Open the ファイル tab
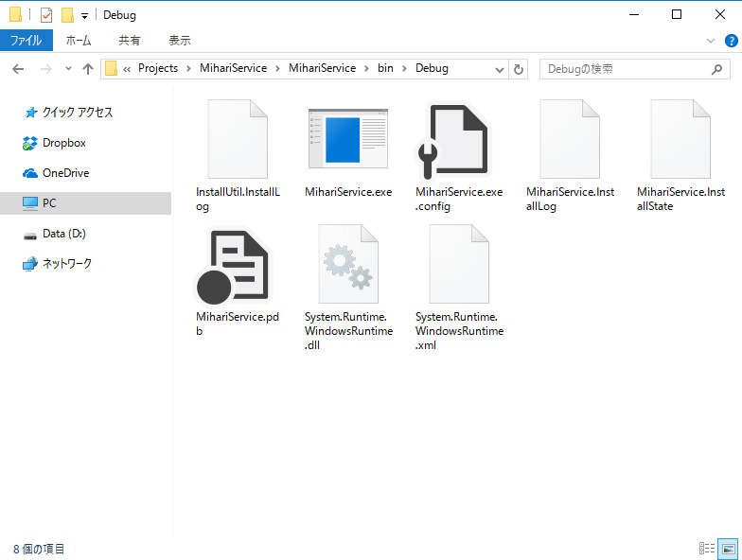The width and height of the screenshot is (742, 560). click(26, 41)
